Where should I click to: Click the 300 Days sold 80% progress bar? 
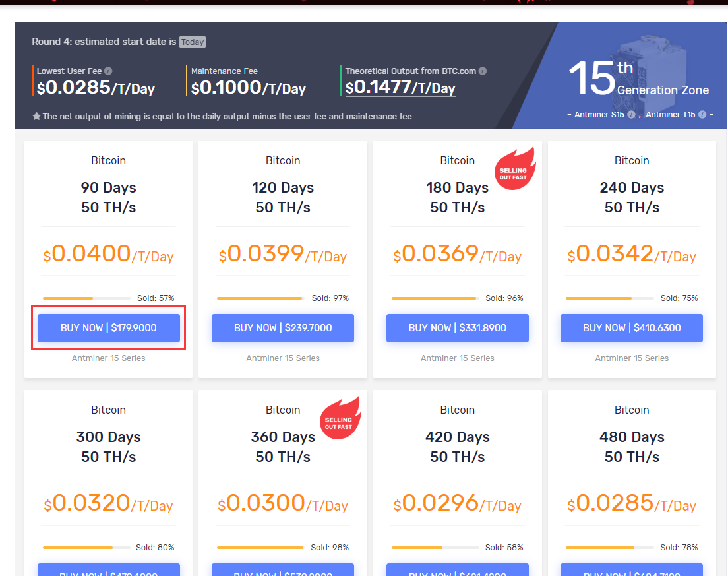pos(86,548)
